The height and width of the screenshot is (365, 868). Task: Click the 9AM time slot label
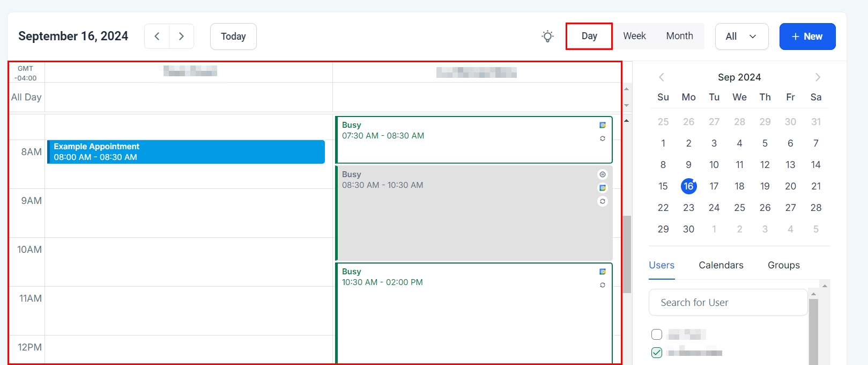[x=31, y=201]
